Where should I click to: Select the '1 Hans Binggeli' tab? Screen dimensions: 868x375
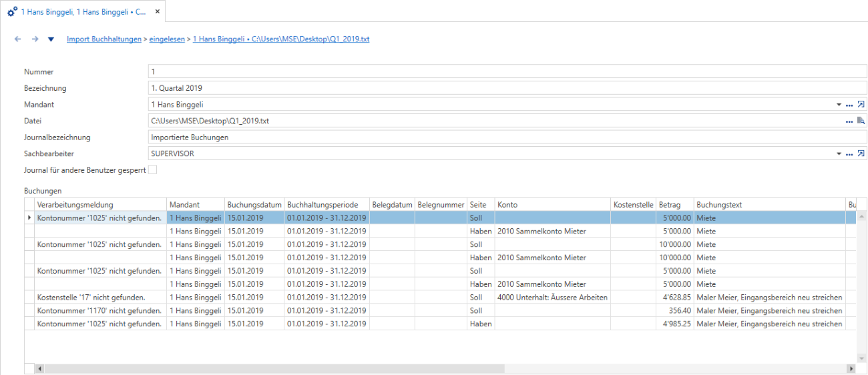82,12
